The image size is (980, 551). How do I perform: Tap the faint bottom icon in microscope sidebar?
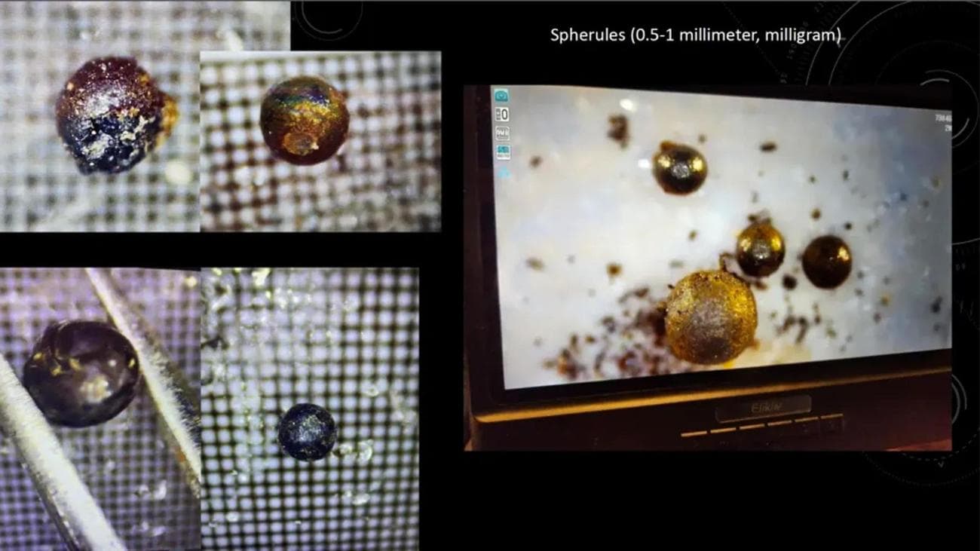pyautogui.click(x=501, y=172)
